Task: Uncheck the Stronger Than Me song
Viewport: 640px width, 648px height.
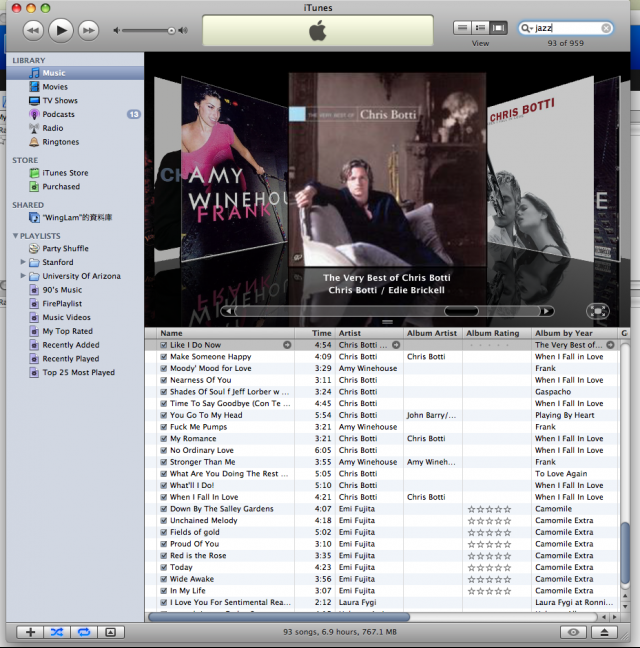Action: [x=164, y=462]
